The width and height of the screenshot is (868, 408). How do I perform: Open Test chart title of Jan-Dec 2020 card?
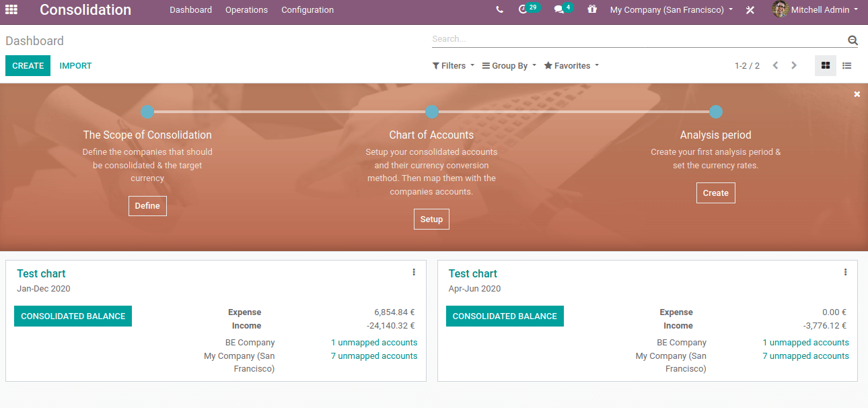[x=41, y=273]
